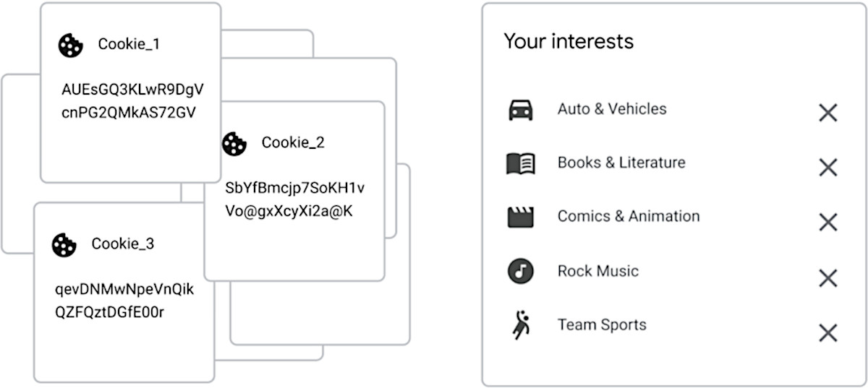Click the Cookie_1 title text
Screen dimensions: 868x388
click(129, 44)
